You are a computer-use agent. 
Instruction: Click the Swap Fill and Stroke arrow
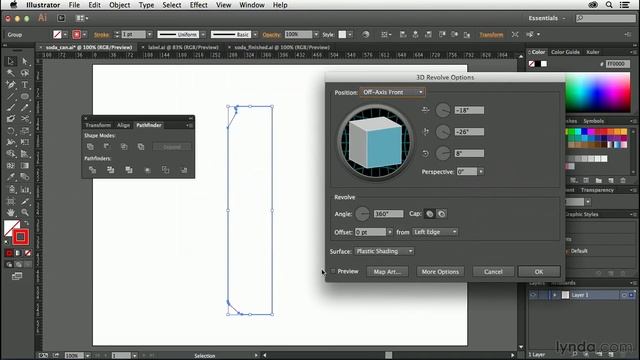pos(26,223)
